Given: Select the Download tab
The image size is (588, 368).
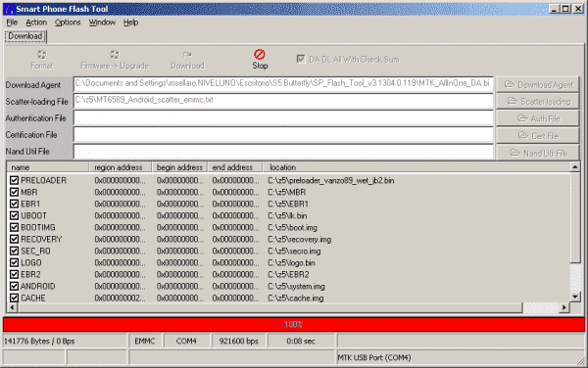Looking at the screenshot, I should pyautogui.click(x=25, y=36).
